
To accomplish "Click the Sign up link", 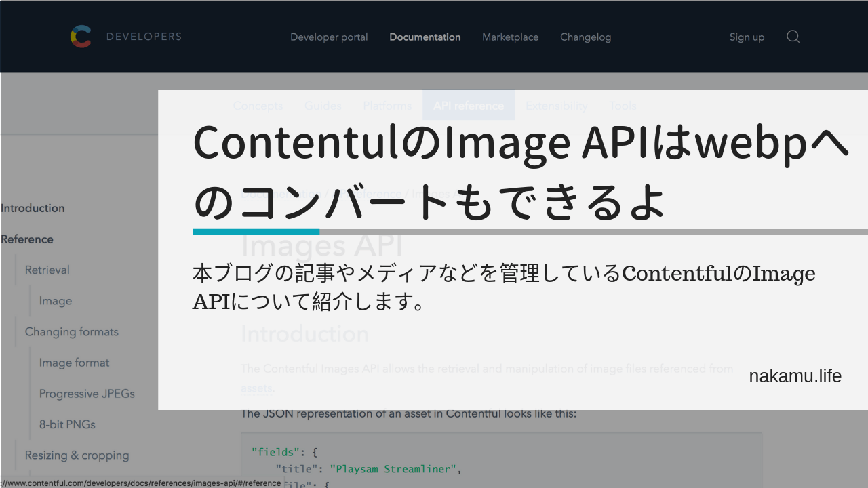I will tap(747, 37).
